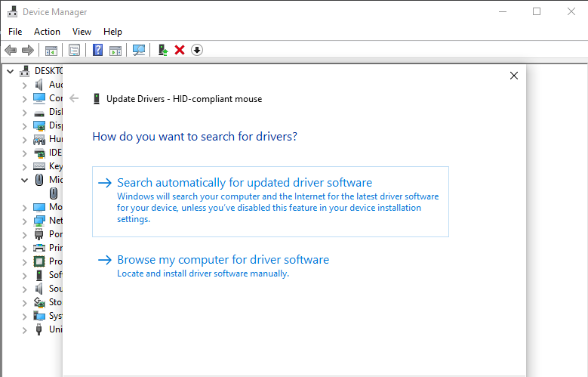Select the Processors category icon
Screen dimensions: 588x377
(39, 261)
